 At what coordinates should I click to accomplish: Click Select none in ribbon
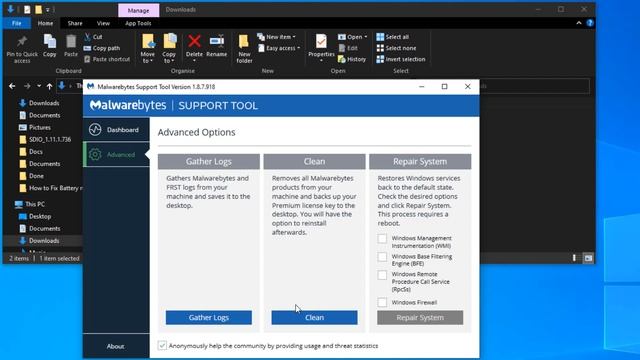[396, 48]
